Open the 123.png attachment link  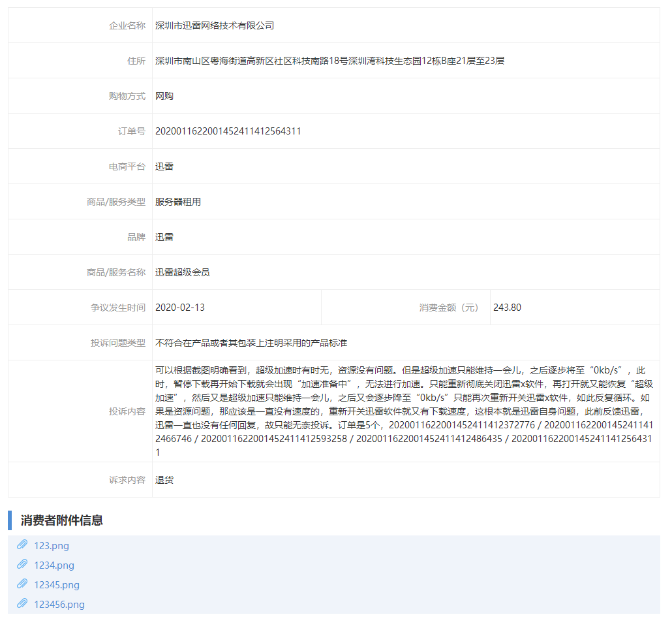pos(51,545)
